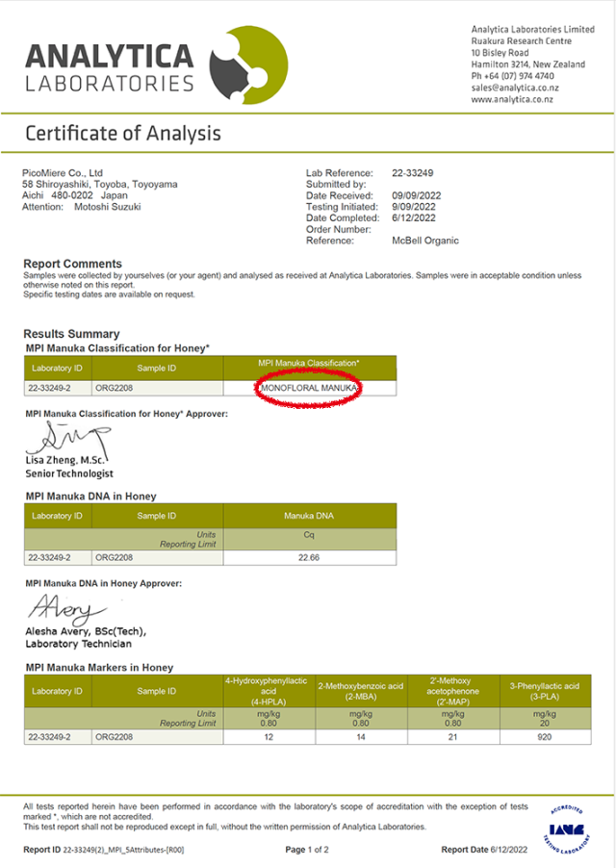
Task: Click Laboratory ID header in Manuka Markers table
Action: click(x=58, y=691)
